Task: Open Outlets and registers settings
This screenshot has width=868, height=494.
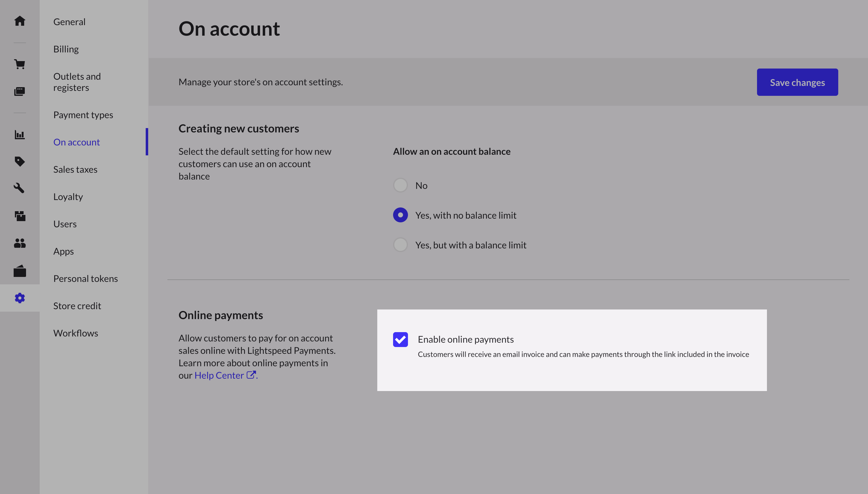Action: [x=77, y=82]
